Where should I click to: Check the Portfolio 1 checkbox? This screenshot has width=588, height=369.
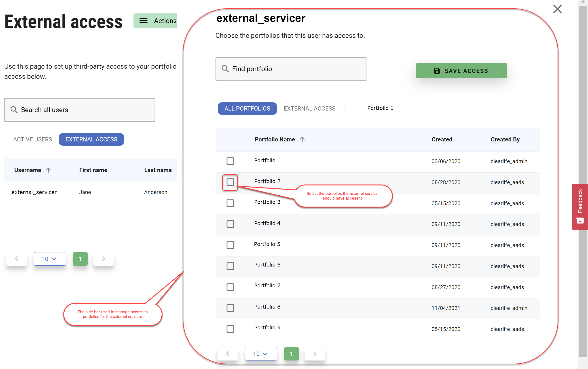[230, 161]
